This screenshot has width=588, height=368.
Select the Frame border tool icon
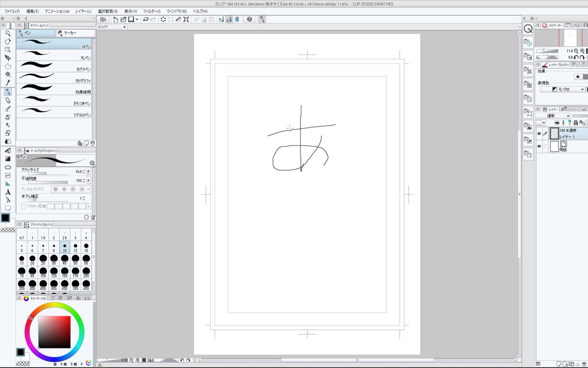point(8,175)
